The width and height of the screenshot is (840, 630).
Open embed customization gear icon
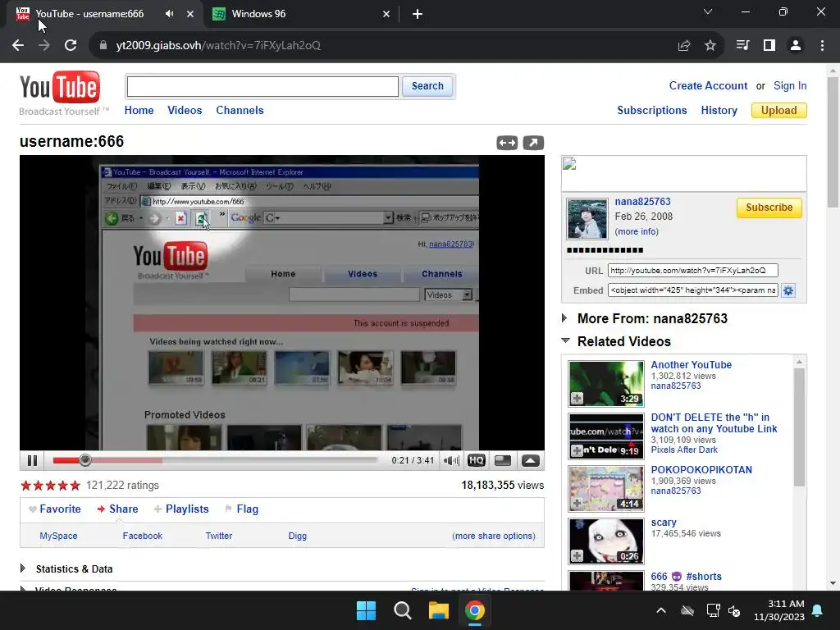pyautogui.click(x=788, y=291)
